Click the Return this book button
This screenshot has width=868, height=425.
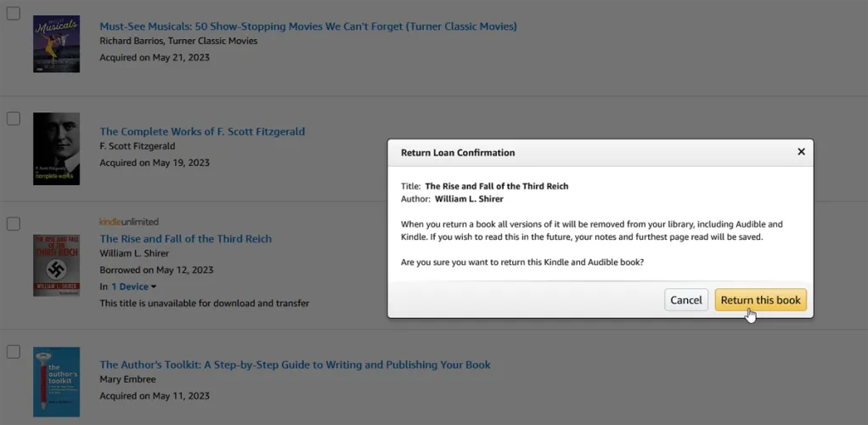click(760, 300)
